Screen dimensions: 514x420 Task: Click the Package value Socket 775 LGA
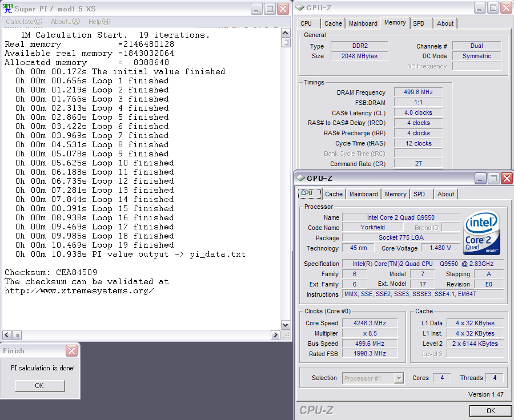tap(400, 237)
